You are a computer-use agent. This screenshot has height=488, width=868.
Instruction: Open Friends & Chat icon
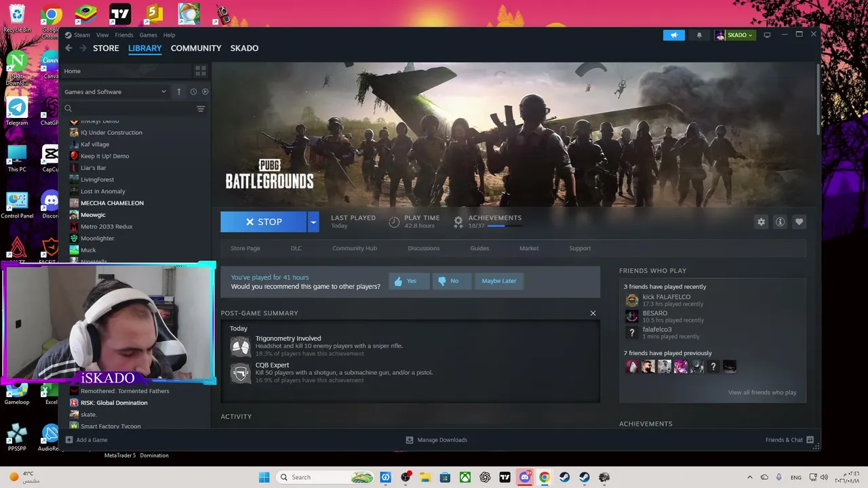pyautogui.click(x=810, y=440)
